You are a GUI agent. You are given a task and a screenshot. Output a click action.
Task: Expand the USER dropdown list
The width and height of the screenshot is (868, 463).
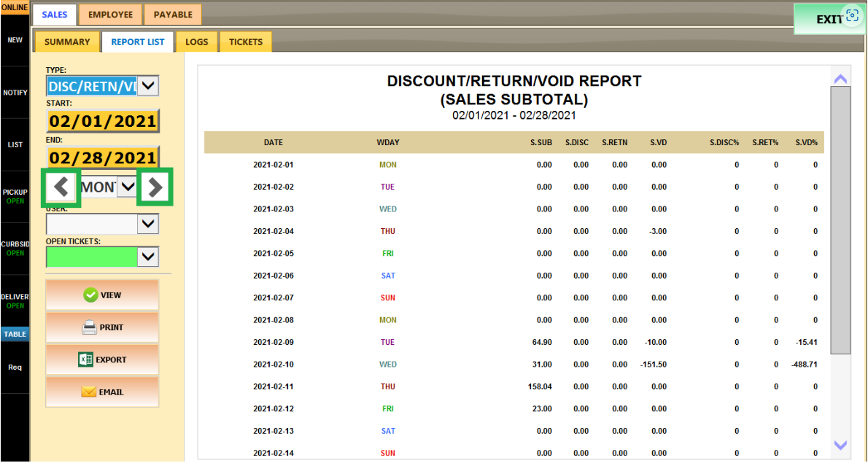click(x=148, y=224)
